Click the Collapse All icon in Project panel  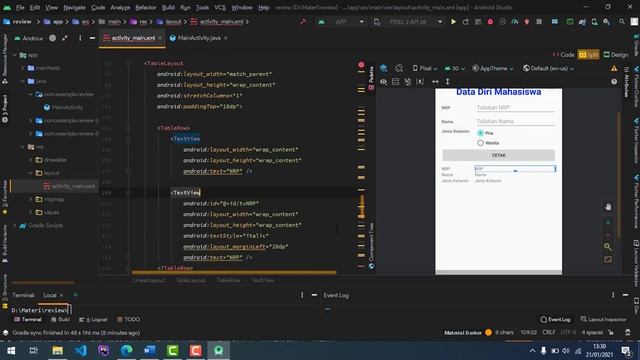click(x=64, y=38)
